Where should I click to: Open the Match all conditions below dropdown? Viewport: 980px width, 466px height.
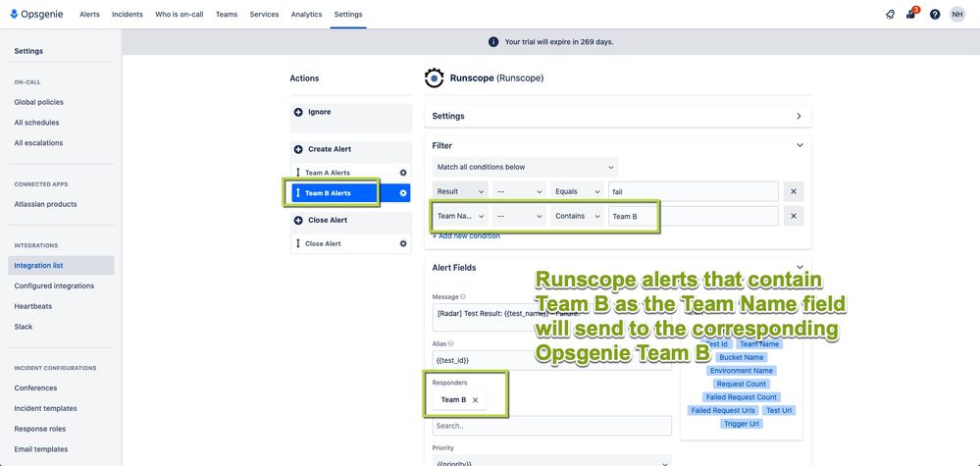(525, 168)
